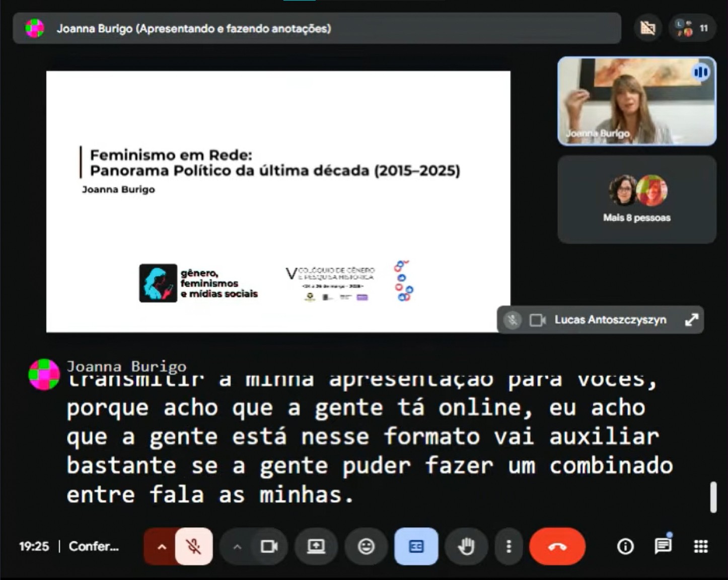Click the captions scrollbar handle
The image size is (728, 580).
pyautogui.click(x=713, y=497)
